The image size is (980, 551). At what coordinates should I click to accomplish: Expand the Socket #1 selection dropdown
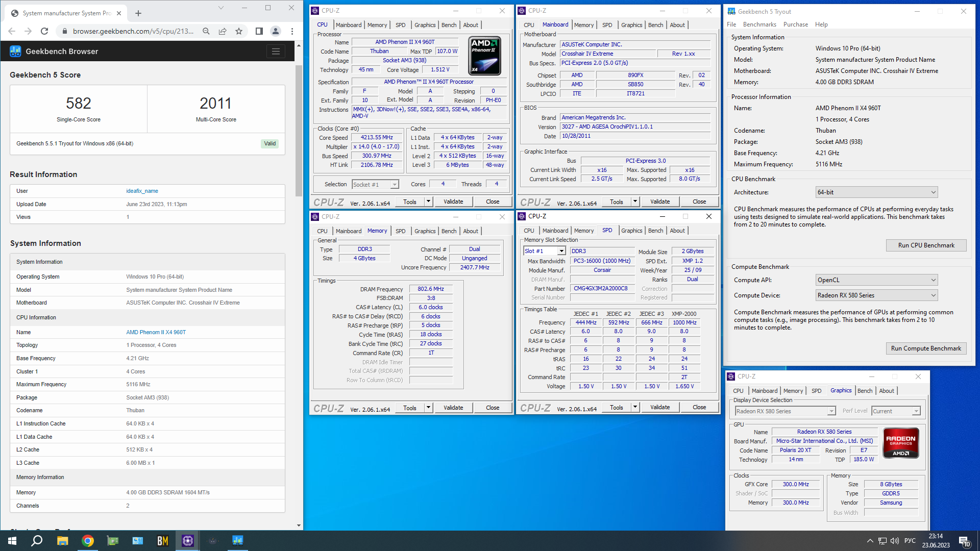click(x=395, y=185)
